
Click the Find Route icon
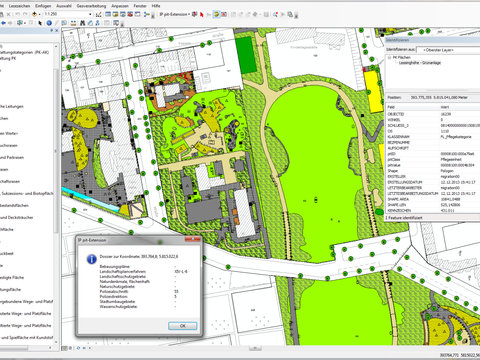pyautogui.click(x=90, y=23)
